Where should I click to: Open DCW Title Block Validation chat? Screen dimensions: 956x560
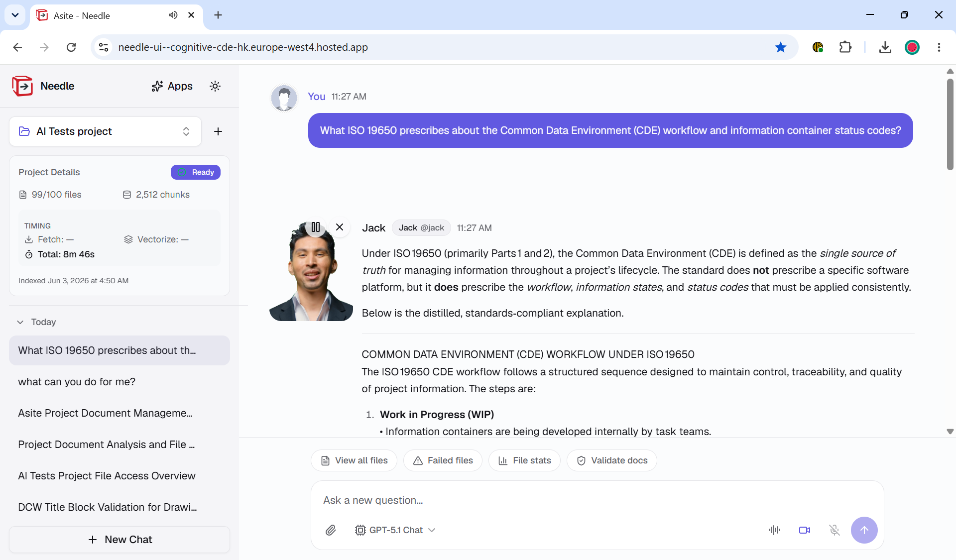coord(119,507)
